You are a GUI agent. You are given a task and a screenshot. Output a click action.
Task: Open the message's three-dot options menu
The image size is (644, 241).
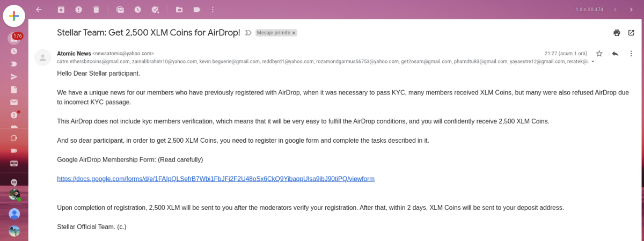tap(631, 54)
